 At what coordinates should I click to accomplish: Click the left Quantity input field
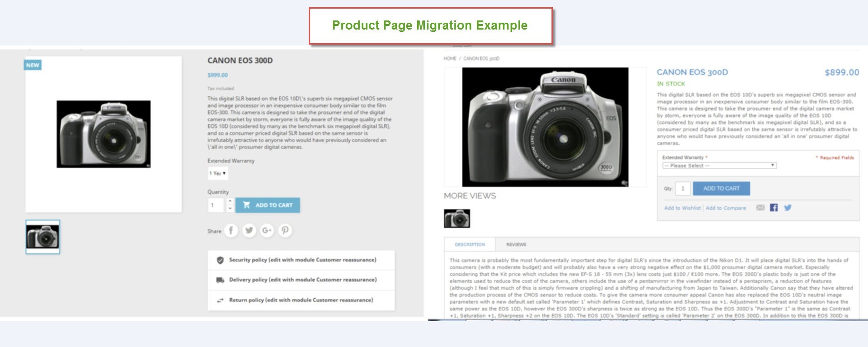coord(216,205)
